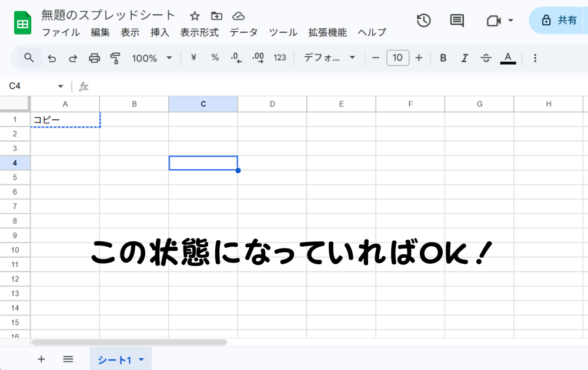
Task: Toggle bold formatting
Action: tap(443, 58)
